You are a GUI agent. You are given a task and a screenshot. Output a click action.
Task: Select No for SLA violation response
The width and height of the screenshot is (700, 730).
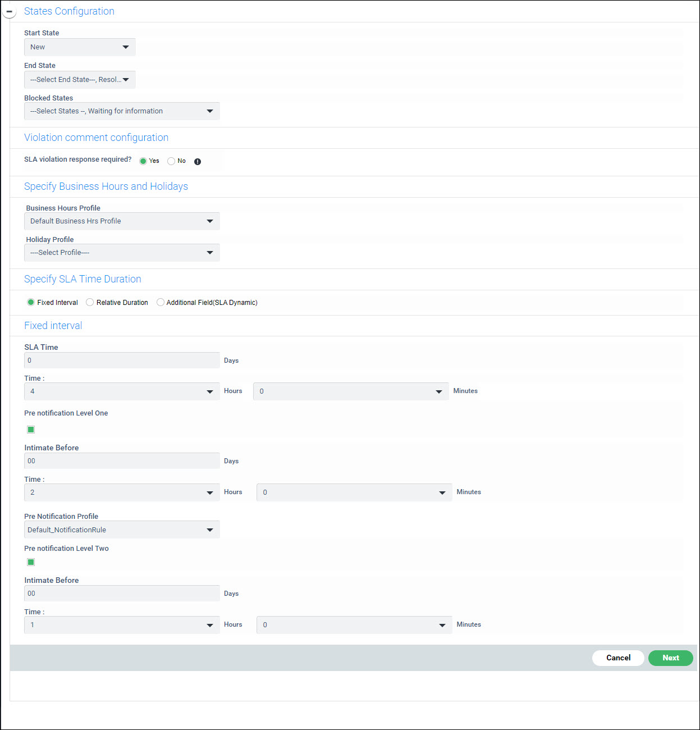tap(171, 161)
